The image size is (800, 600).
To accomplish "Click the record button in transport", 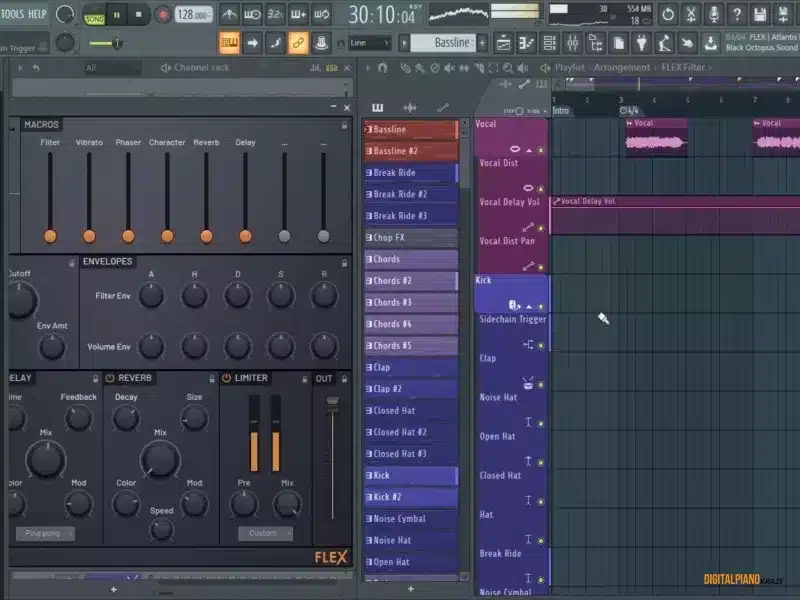I will [x=161, y=14].
